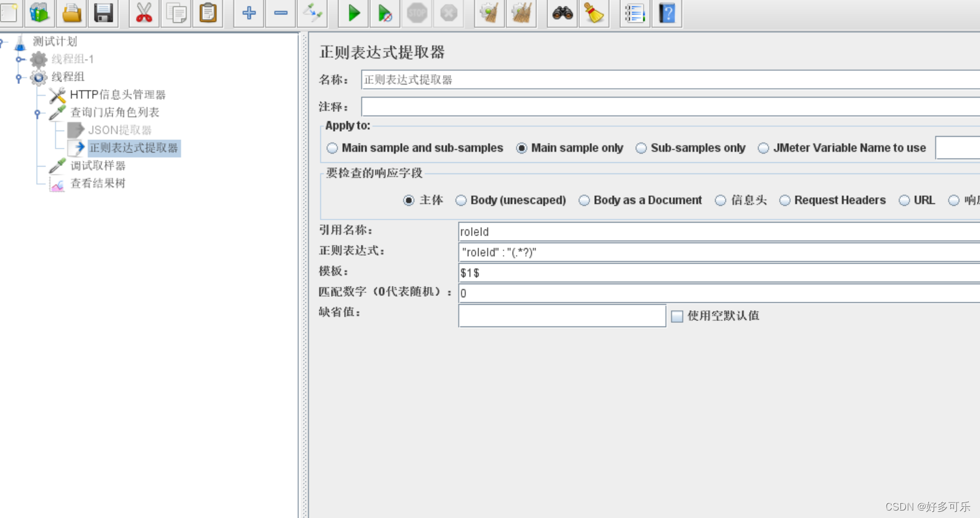Open Search with binoculars icon
980x518 pixels.
(x=562, y=12)
